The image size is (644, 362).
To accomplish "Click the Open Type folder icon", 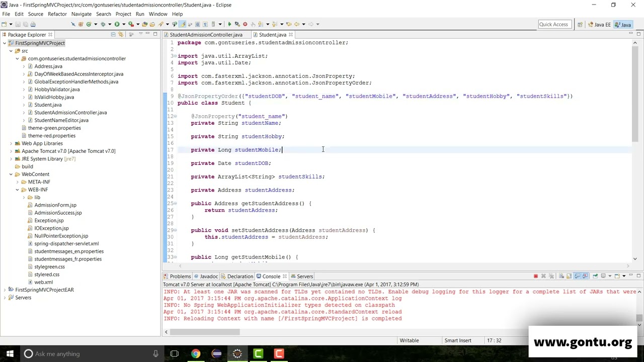I will coord(144,24).
